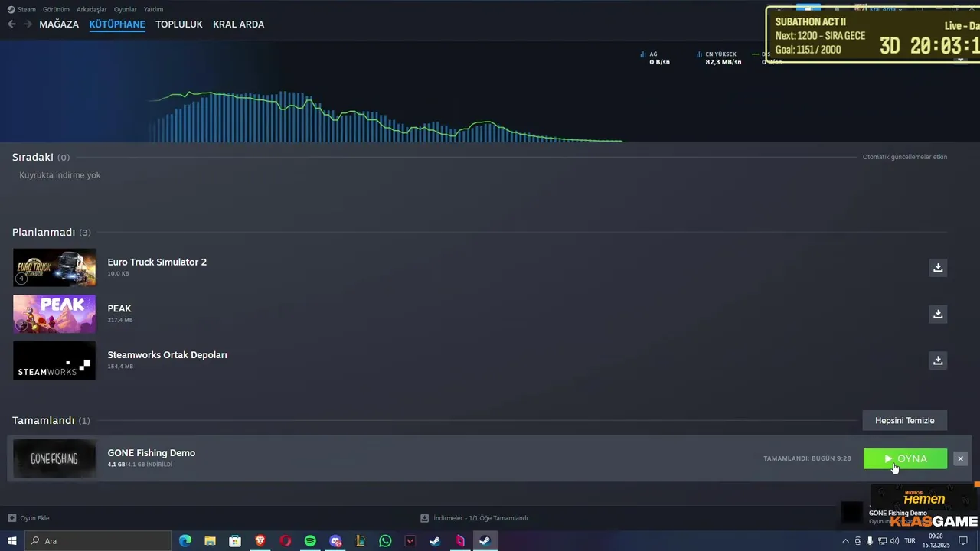Open the network icon in system tray

point(882,541)
